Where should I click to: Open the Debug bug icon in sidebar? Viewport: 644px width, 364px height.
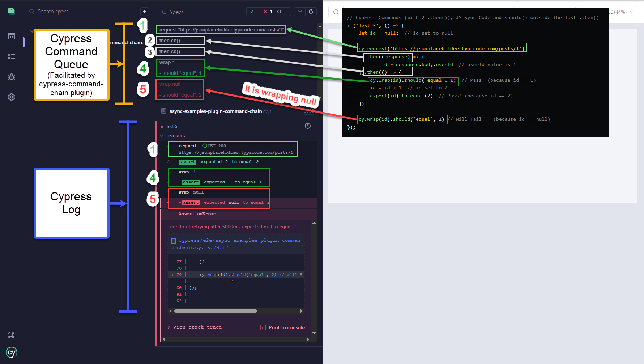12,77
